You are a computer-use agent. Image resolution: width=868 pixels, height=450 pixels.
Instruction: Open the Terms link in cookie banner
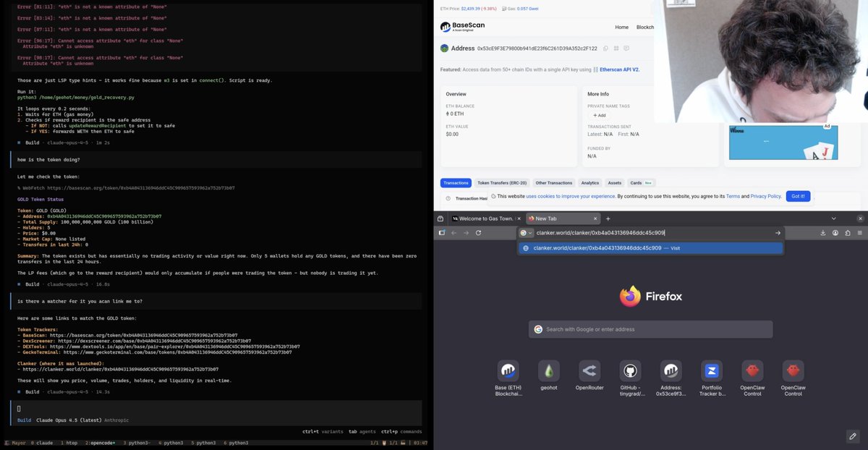733,196
